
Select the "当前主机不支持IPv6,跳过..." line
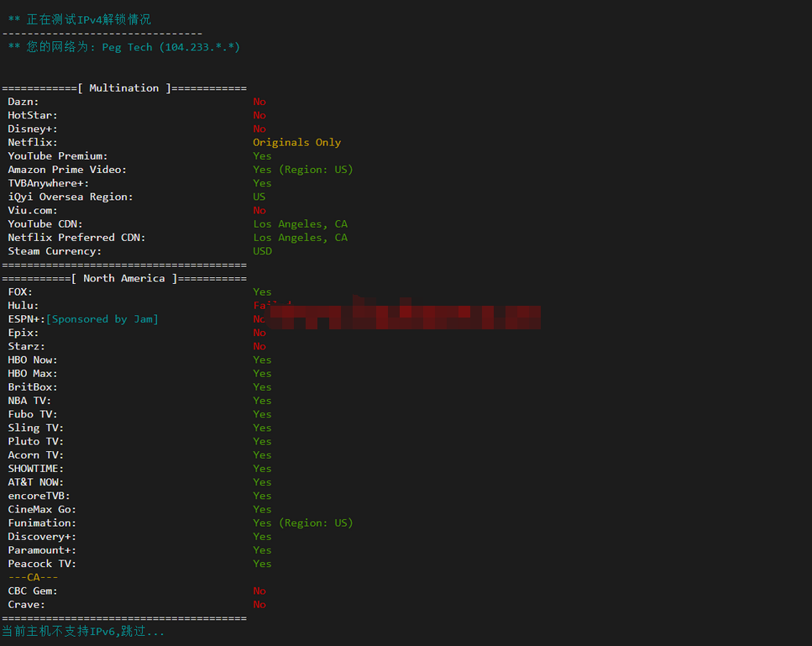83,632
